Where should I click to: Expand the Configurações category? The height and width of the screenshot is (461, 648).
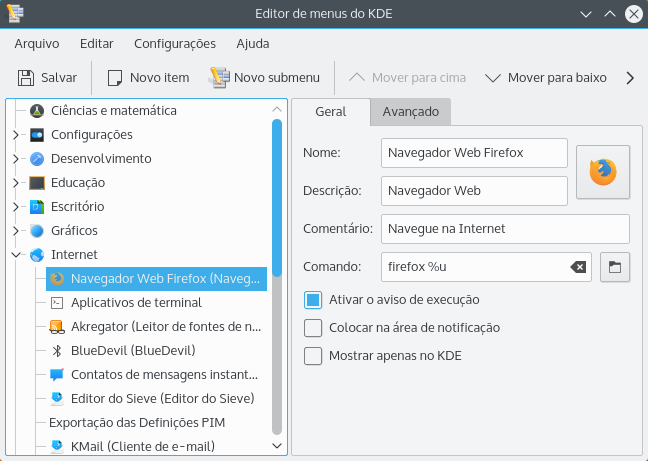pos(15,134)
